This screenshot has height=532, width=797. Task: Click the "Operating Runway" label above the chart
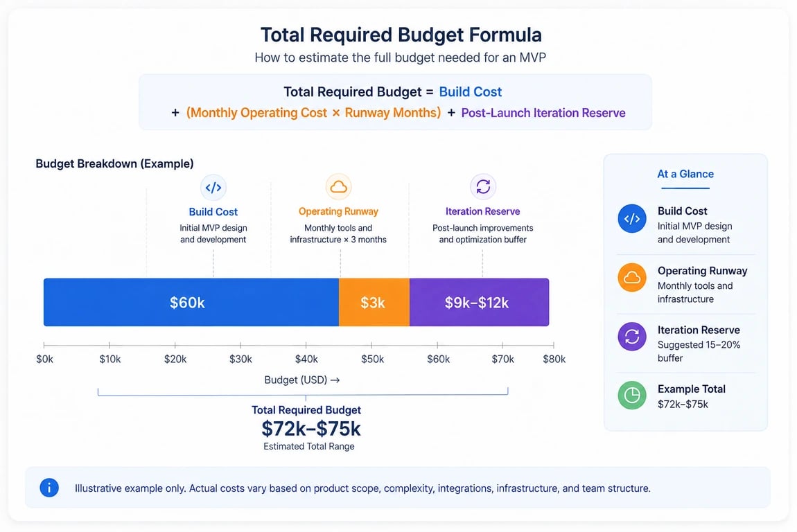(338, 211)
